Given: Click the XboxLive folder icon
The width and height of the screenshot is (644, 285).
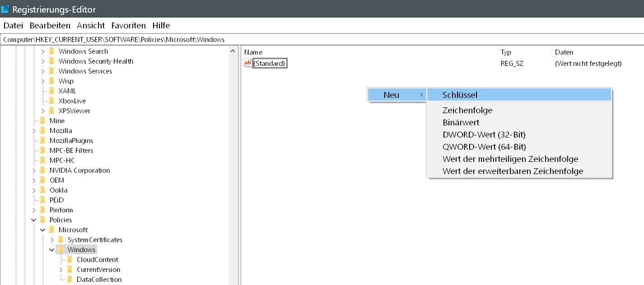Looking at the screenshot, I should 51,101.
